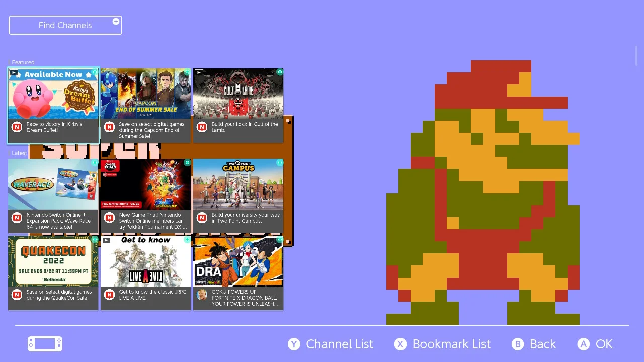Click the Y button icon beside Channel List

[x=294, y=344]
